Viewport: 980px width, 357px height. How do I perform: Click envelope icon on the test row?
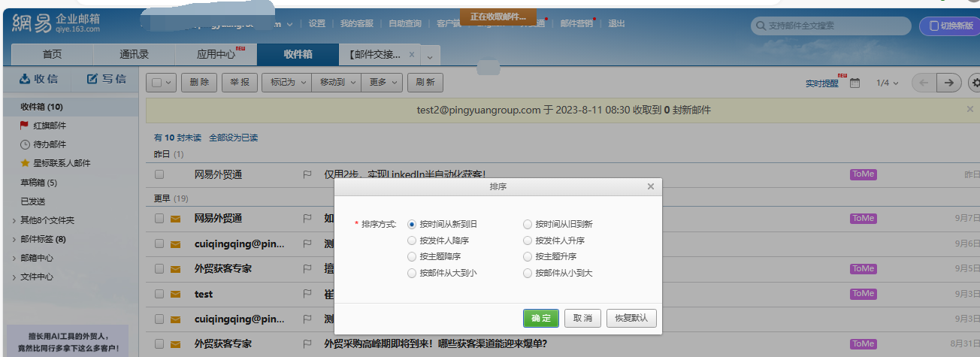click(x=176, y=294)
